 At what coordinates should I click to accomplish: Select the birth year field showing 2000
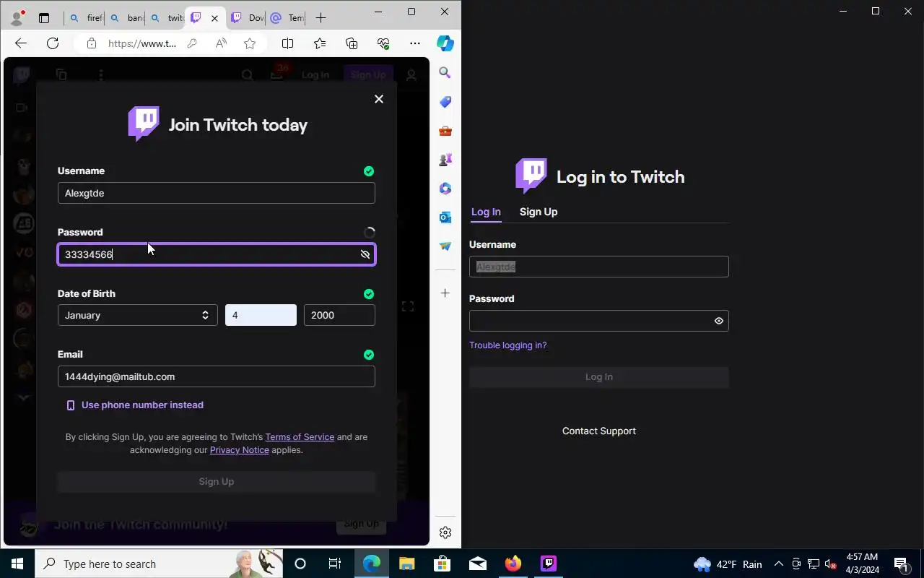click(x=339, y=315)
